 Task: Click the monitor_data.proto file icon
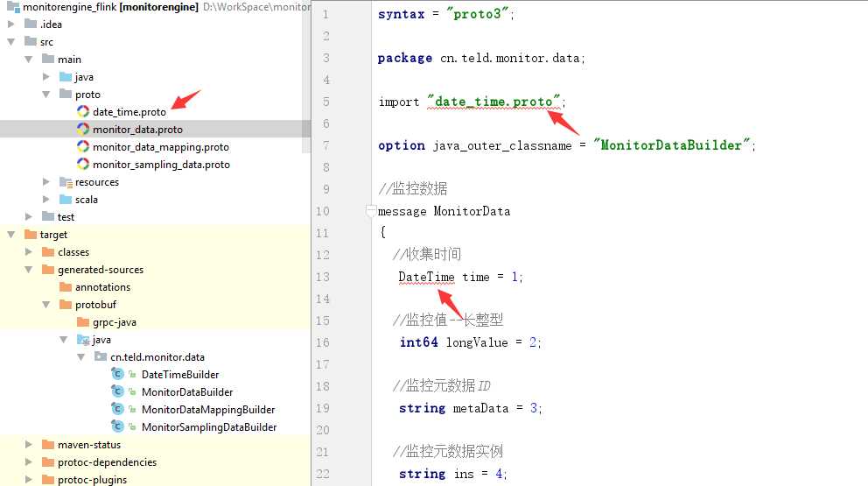click(x=83, y=129)
